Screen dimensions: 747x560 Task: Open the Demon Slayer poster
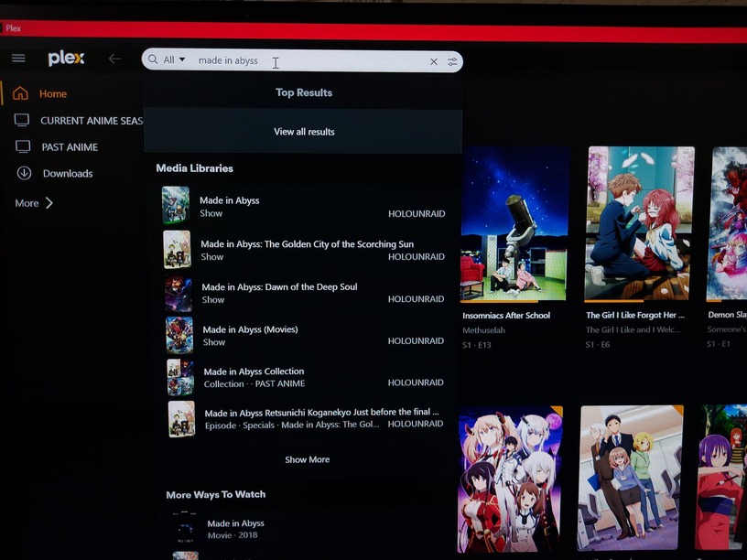(x=727, y=223)
